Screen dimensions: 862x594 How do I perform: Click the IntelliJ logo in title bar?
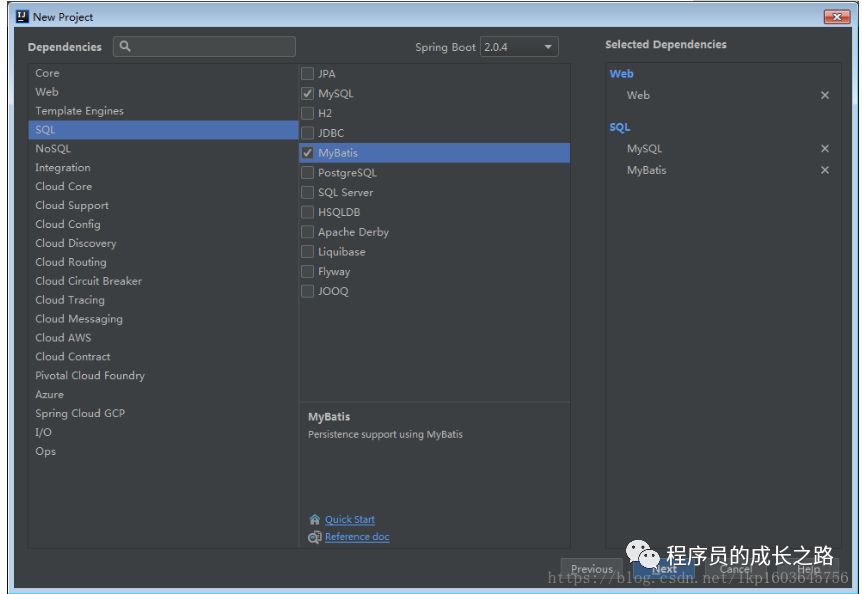click(x=22, y=16)
